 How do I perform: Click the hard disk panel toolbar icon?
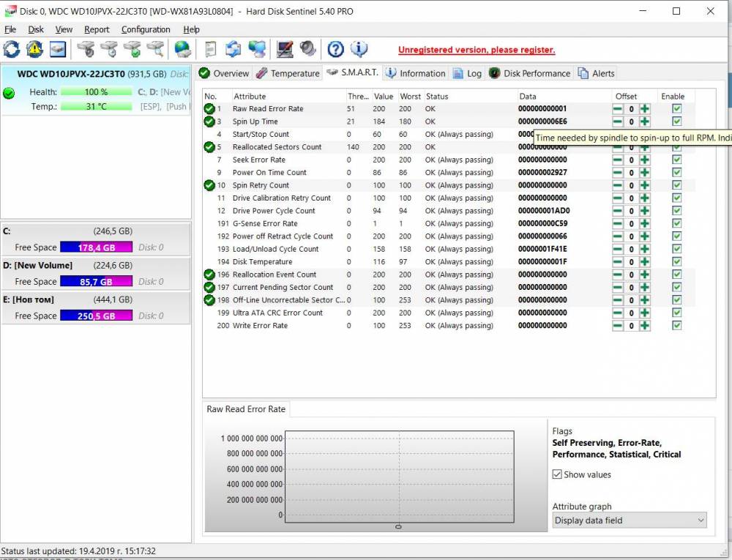click(x=58, y=49)
